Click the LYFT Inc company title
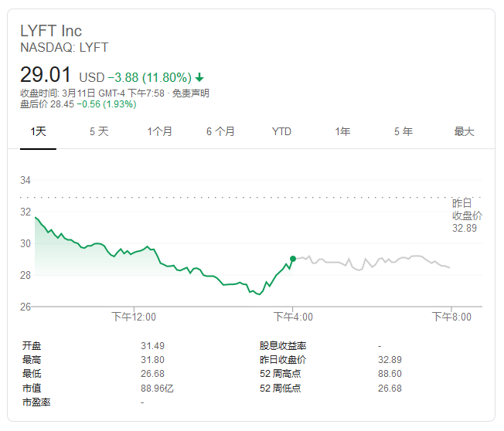This screenshot has height=431, width=504. click(51, 32)
